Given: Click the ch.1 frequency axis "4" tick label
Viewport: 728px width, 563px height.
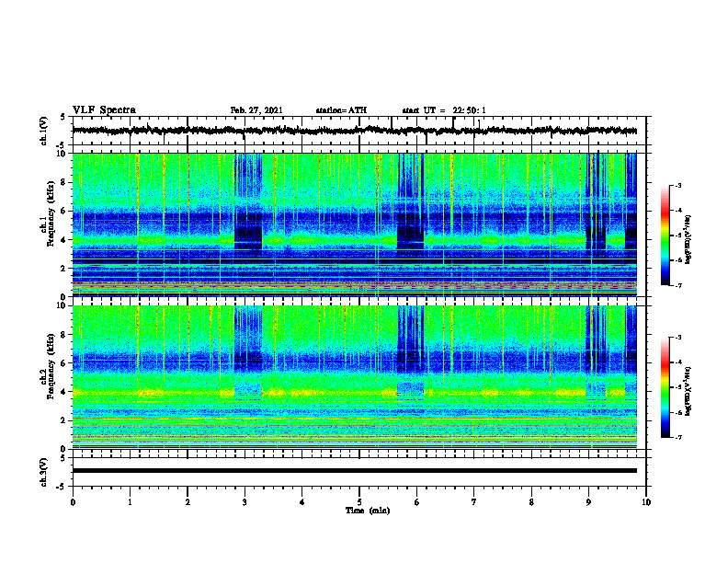Looking at the screenshot, I should [63, 240].
